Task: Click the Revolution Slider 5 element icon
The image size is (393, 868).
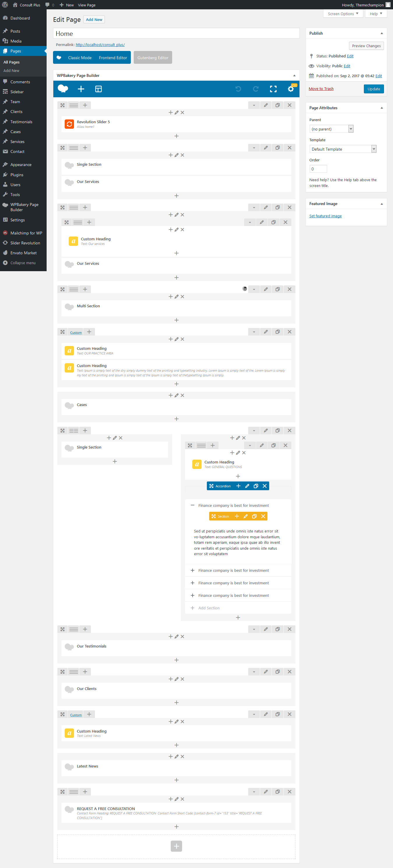Action: [x=69, y=124]
